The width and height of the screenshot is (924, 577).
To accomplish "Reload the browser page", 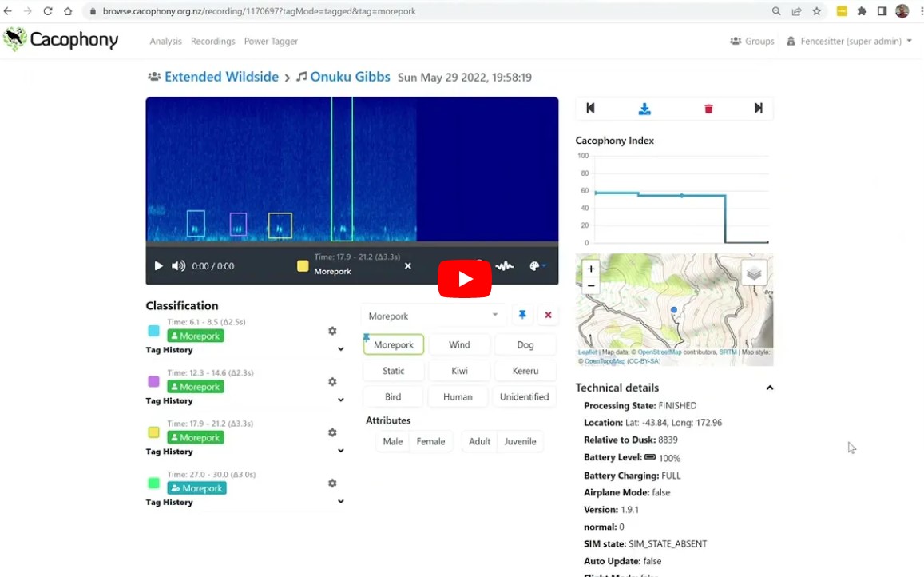I will tap(48, 11).
